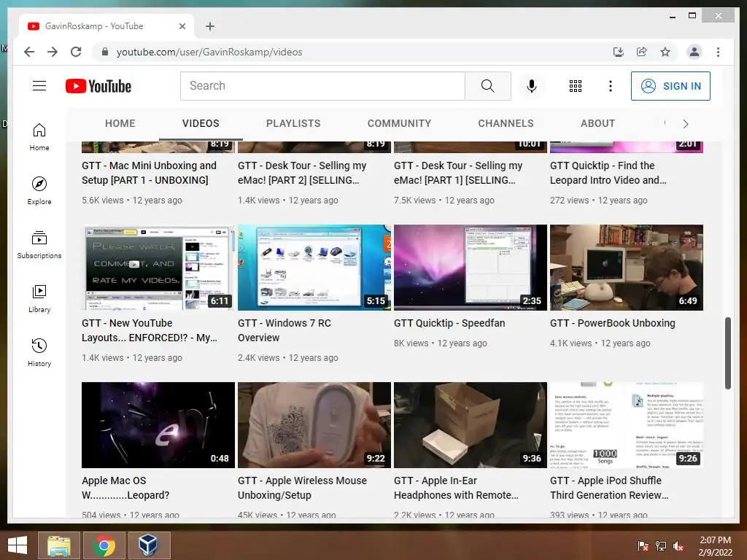Image resolution: width=747 pixels, height=560 pixels.
Task: Open Windows Start menu
Action: pos(18,545)
